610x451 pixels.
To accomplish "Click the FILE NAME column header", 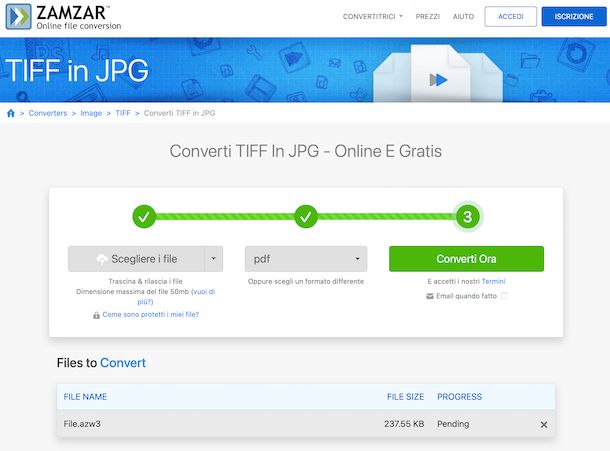I will coord(85,397).
